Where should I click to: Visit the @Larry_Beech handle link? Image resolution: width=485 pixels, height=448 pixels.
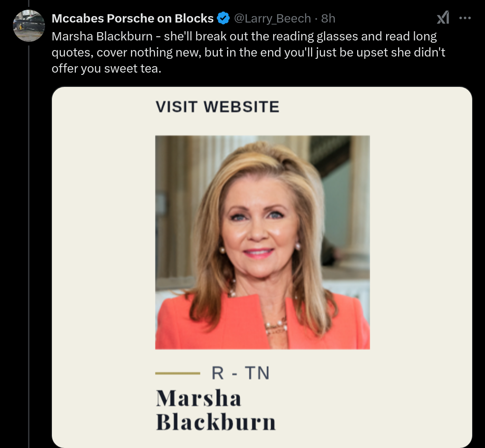[x=272, y=18]
